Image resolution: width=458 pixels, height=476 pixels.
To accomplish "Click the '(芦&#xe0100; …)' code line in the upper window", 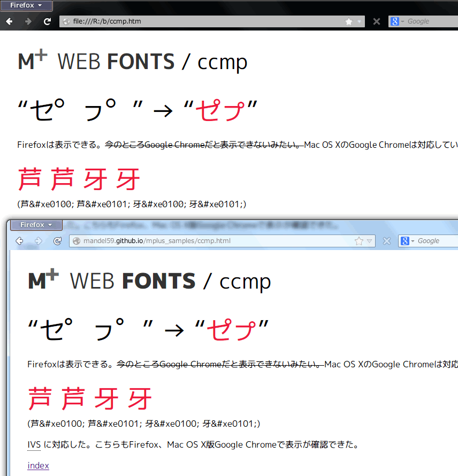I will 132,204.
